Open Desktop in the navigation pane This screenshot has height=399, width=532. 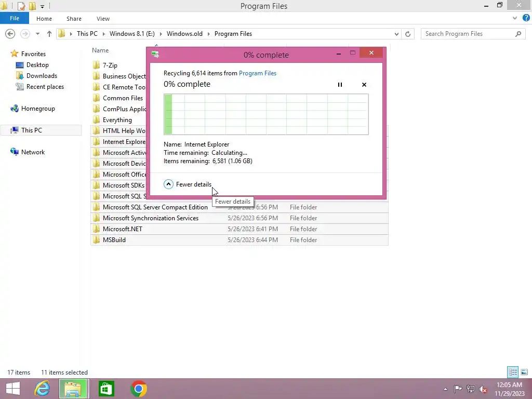pos(37,65)
